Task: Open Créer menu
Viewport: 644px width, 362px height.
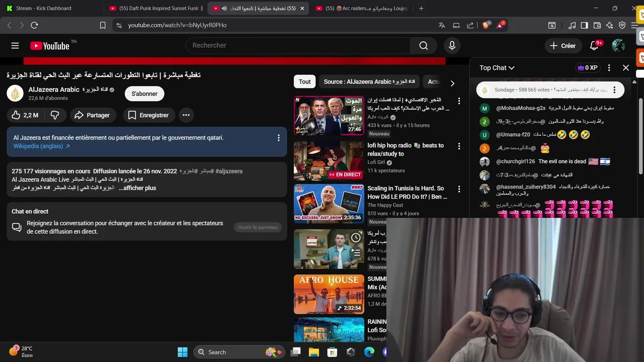Action: pos(563,46)
